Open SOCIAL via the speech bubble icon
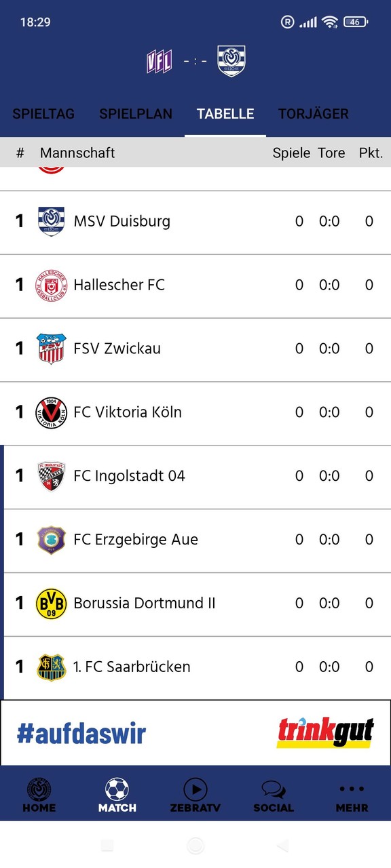Viewport: 391px width, 868px height. click(x=273, y=788)
